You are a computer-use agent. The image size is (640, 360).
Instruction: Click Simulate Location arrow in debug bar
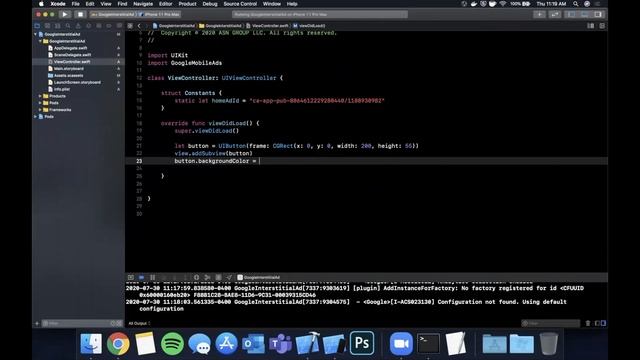pos(229,277)
